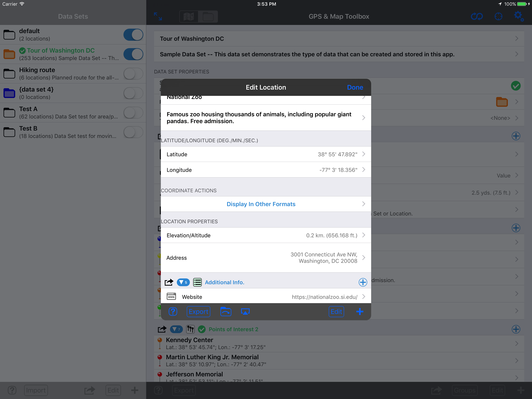The width and height of the screenshot is (532, 399).
Task: Tap Done in Edit Location
Action: pos(355,87)
